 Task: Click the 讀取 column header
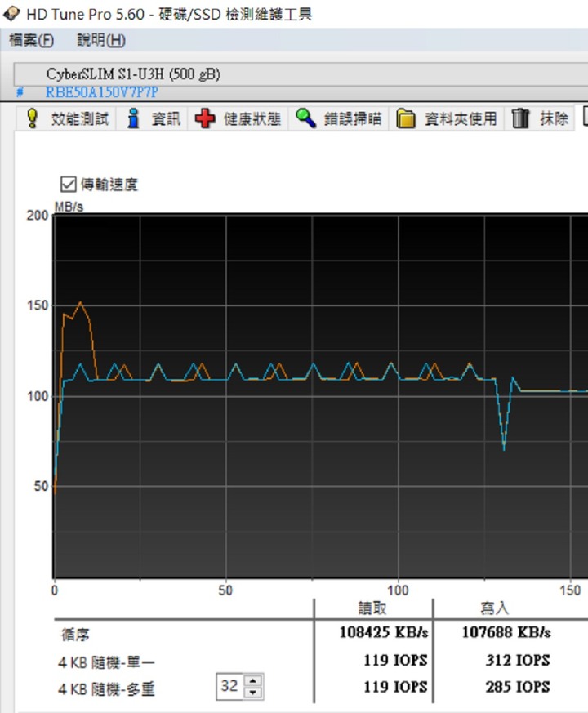(372, 608)
